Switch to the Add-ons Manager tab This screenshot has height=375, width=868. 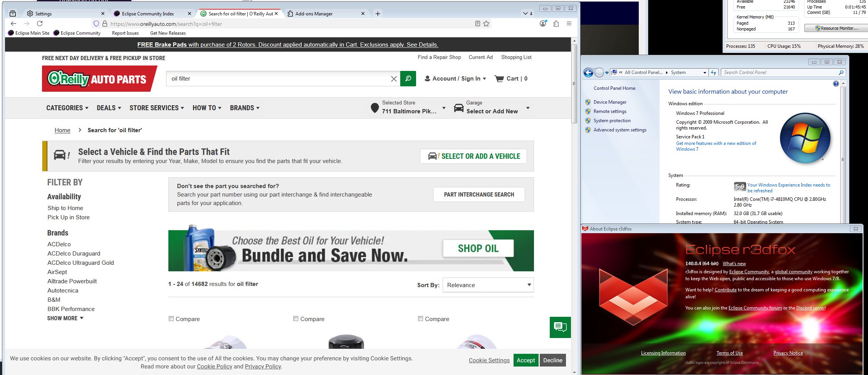point(326,13)
